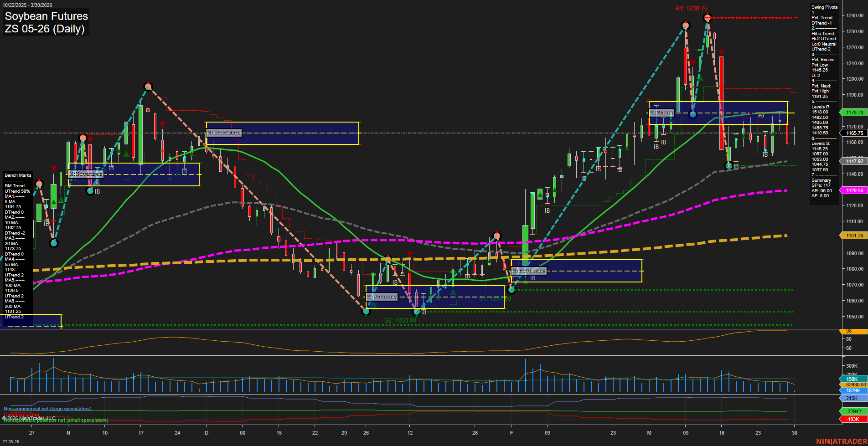This screenshot has height=446, width=868.
Task: Click the orange 1101.26 price marker
Action: click(853, 236)
